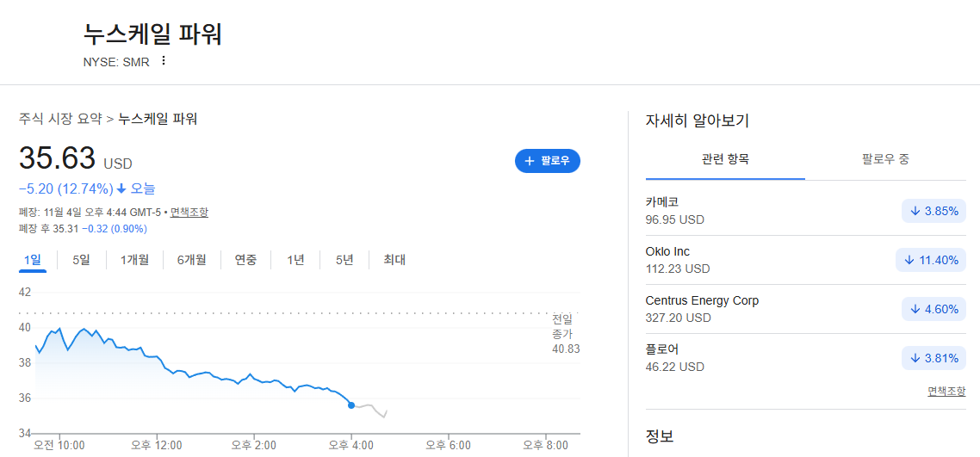Open the 관련 항목 tab
980x457 pixels.
(725, 159)
